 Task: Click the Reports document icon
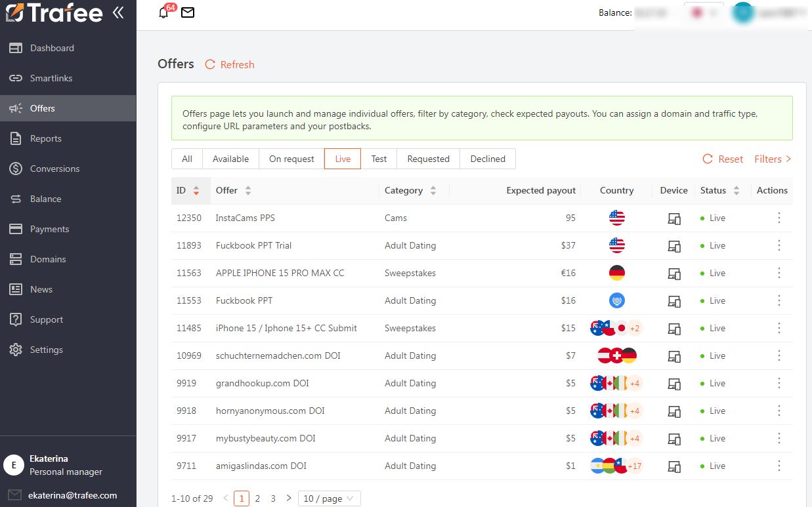pos(16,138)
